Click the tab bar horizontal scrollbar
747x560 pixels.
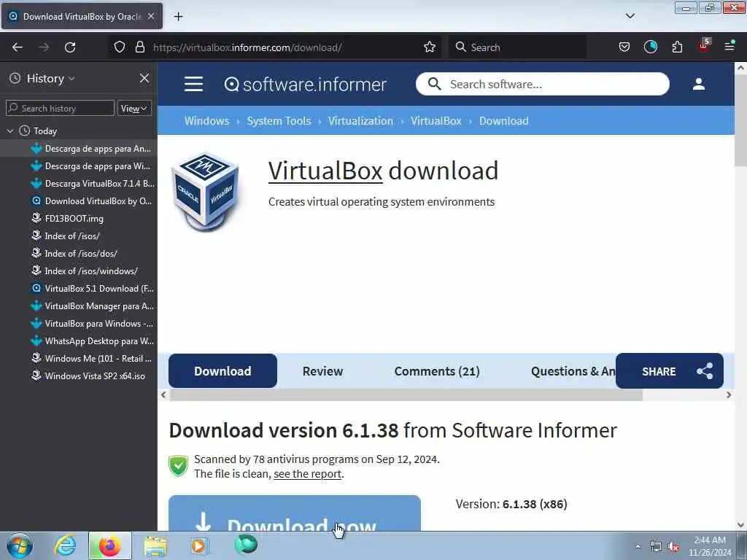406,394
